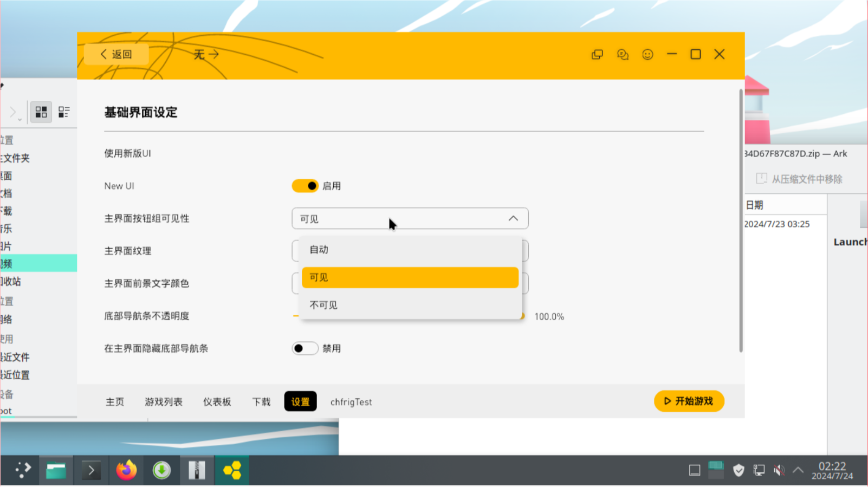Screen dimensions: 868x487
Task: Select the 设置 tab
Action: 301,401
